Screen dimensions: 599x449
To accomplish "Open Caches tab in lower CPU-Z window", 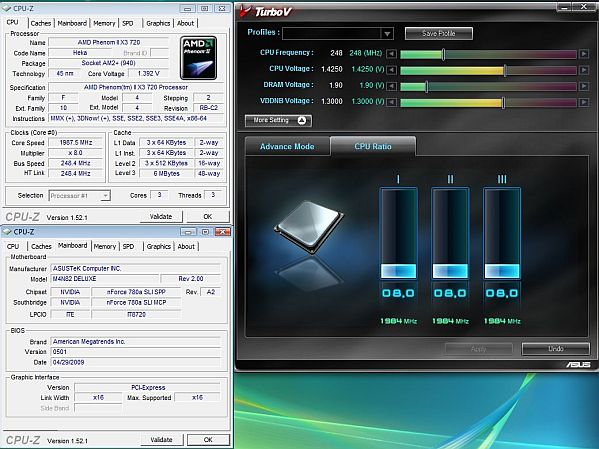I will tap(41, 246).
